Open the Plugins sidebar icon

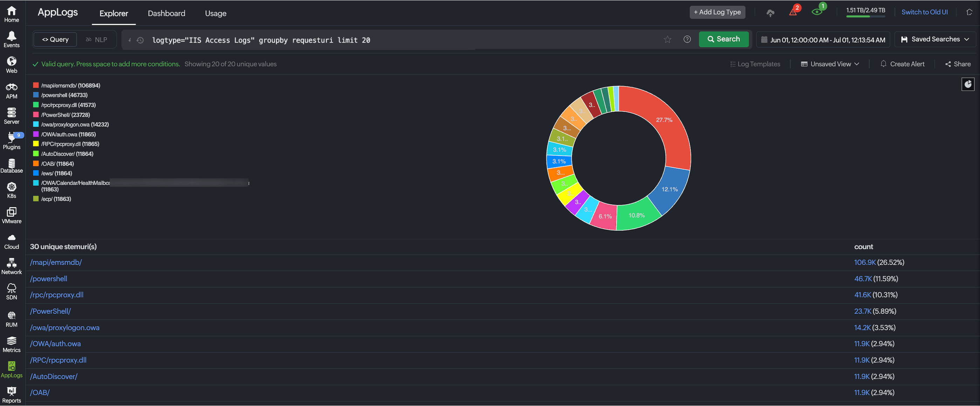[x=12, y=141]
